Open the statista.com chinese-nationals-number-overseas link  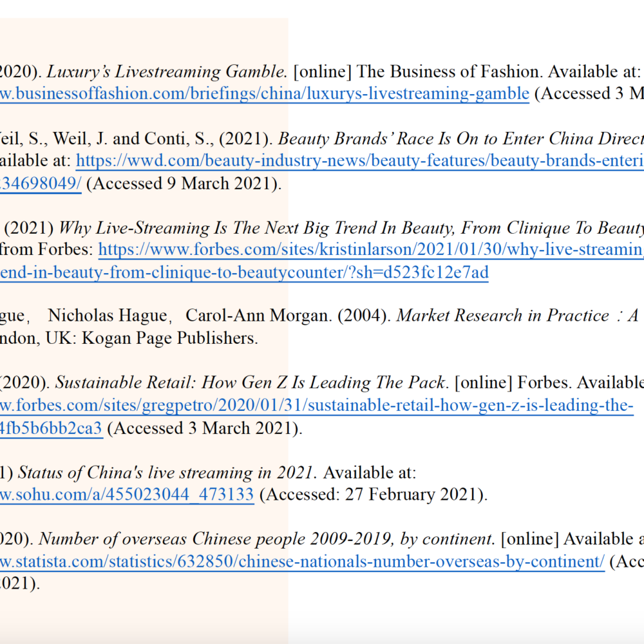[x=302, y=562]
